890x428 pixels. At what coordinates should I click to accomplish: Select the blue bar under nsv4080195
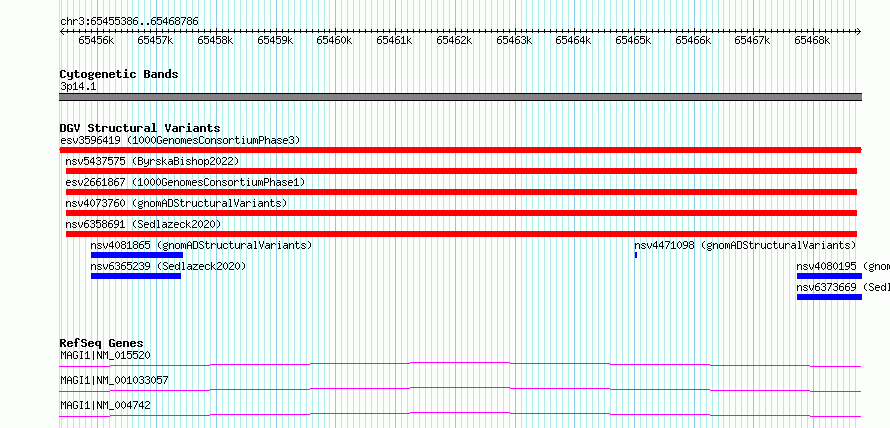tap(829, 276)
